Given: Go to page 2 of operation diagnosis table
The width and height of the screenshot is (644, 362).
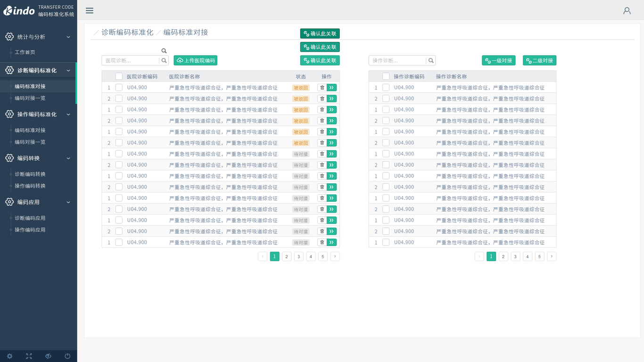Looking at the screenshot, I should click(504, 256).
